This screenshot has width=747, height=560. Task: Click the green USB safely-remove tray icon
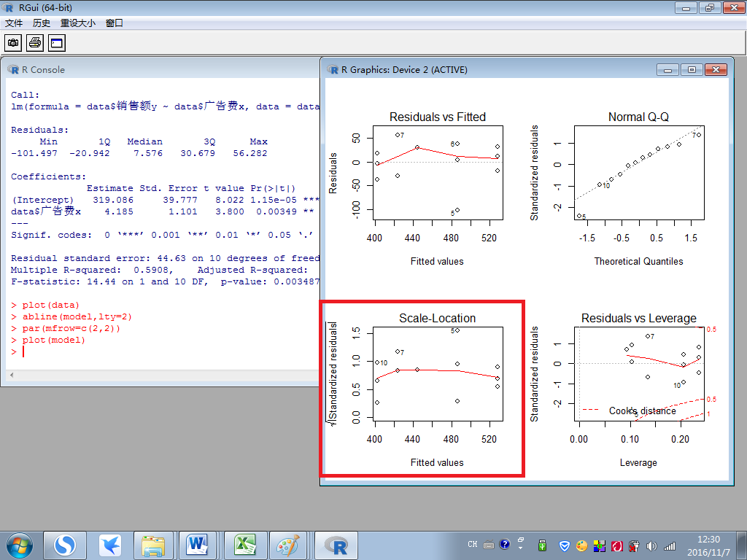pos(542,545)
